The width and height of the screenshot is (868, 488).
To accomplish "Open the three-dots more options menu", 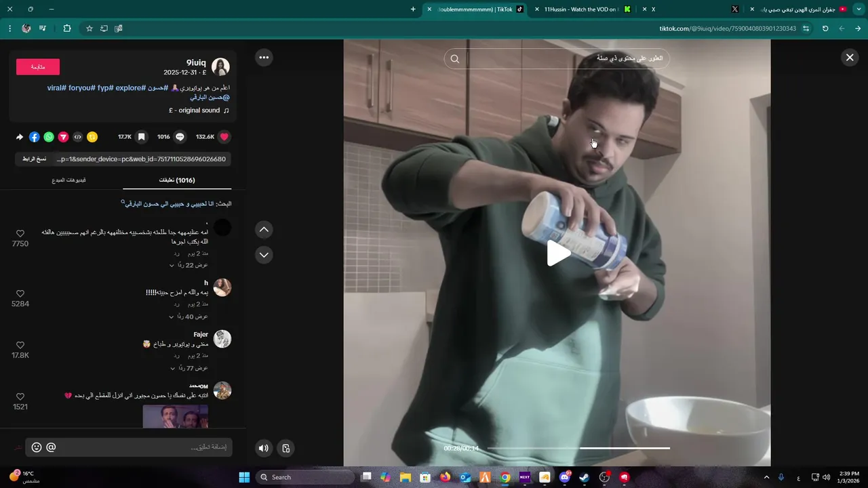I will [264, 58].
